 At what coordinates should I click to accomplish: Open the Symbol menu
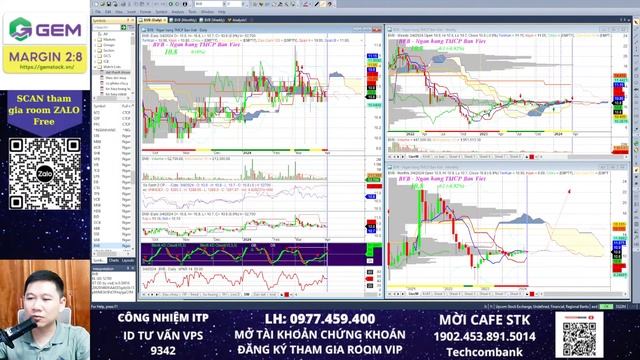point(161,12)
